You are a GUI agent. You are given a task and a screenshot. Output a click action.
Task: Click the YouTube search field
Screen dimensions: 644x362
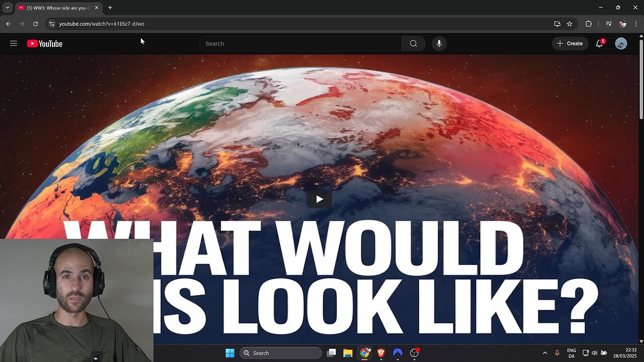tap(301, 44)
